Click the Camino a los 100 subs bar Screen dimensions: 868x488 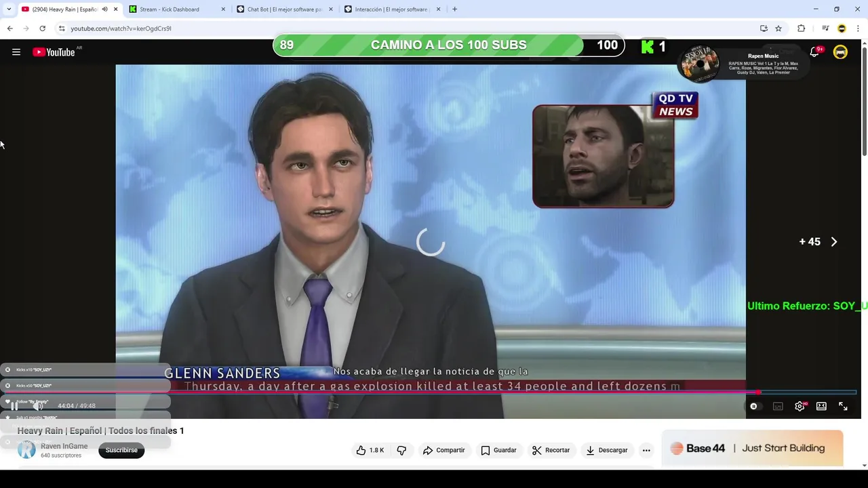point(448,45)
